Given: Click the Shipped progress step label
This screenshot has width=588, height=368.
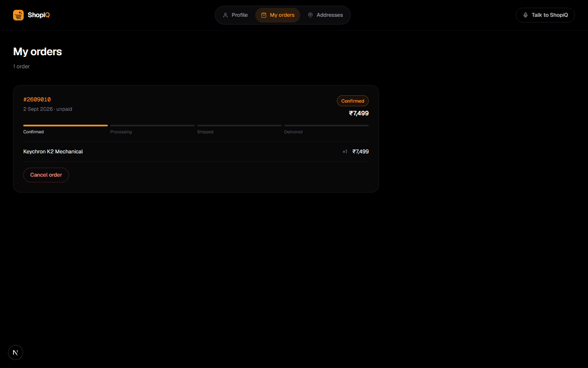Looking at the screenshot, I should pos(205,132).
